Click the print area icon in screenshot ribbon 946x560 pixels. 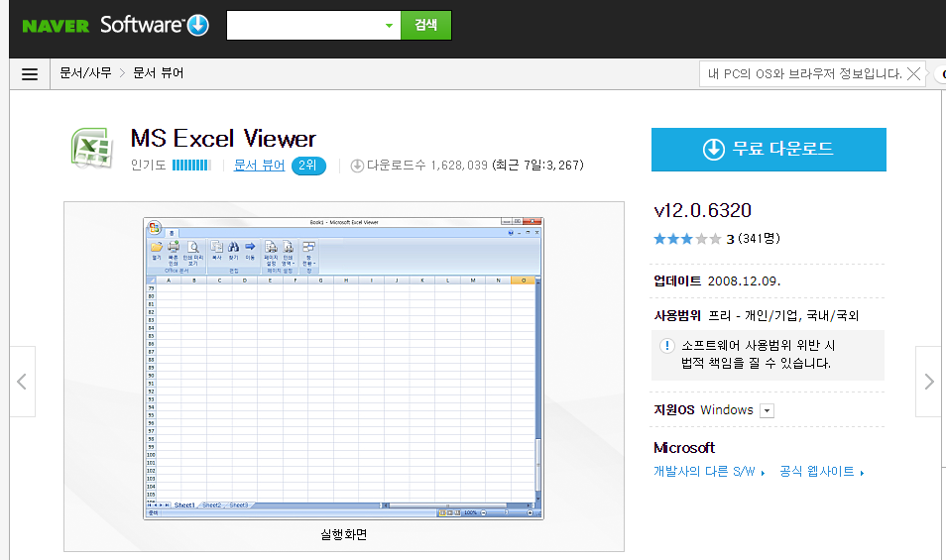[x=288, y=247]
